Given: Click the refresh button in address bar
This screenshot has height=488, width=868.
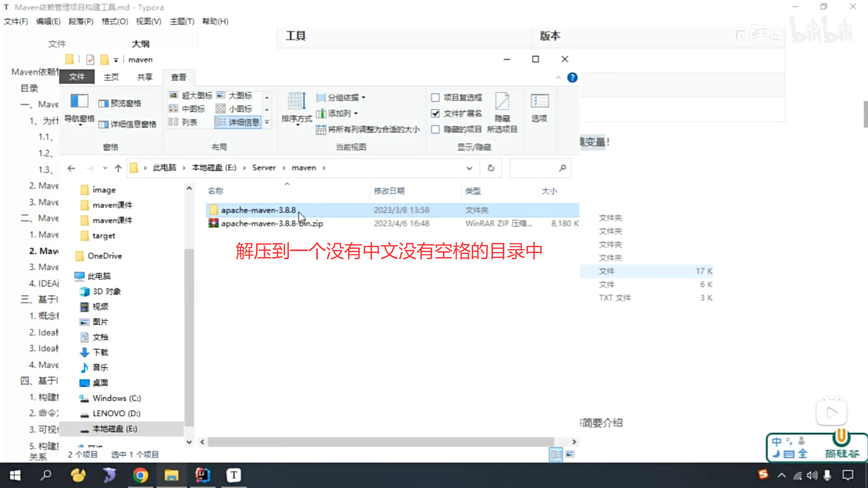Looking at the screenshot, I should 491,168.
